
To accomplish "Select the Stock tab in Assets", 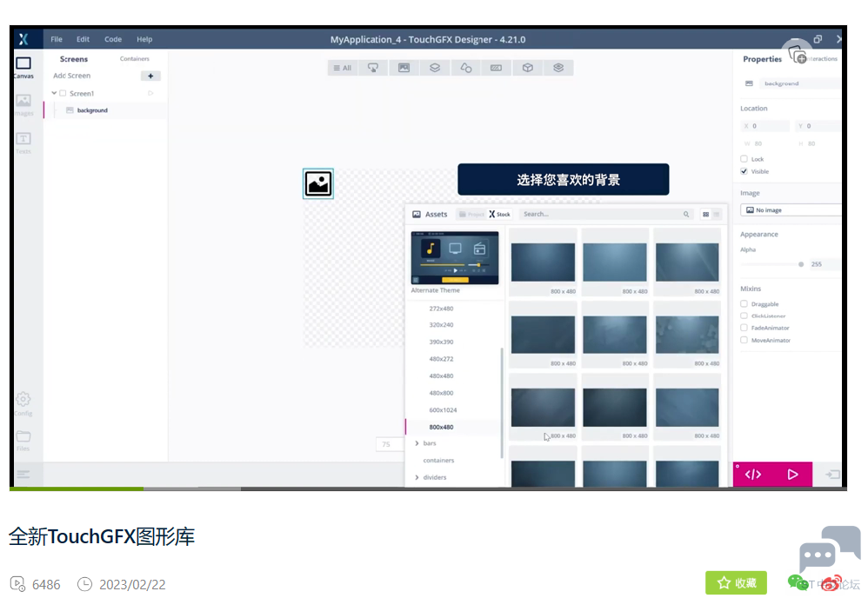I will 499,214.
